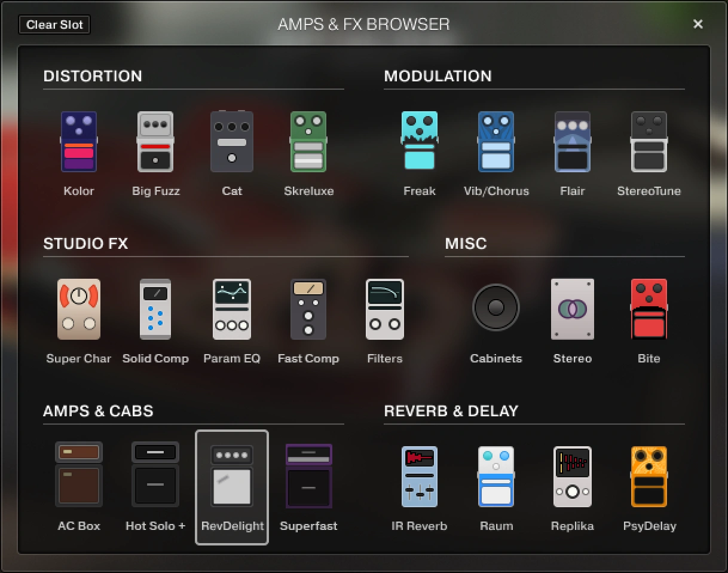Screen dimensions: 728x573
Task: Open the Param EQ effect
Action: 232,309
